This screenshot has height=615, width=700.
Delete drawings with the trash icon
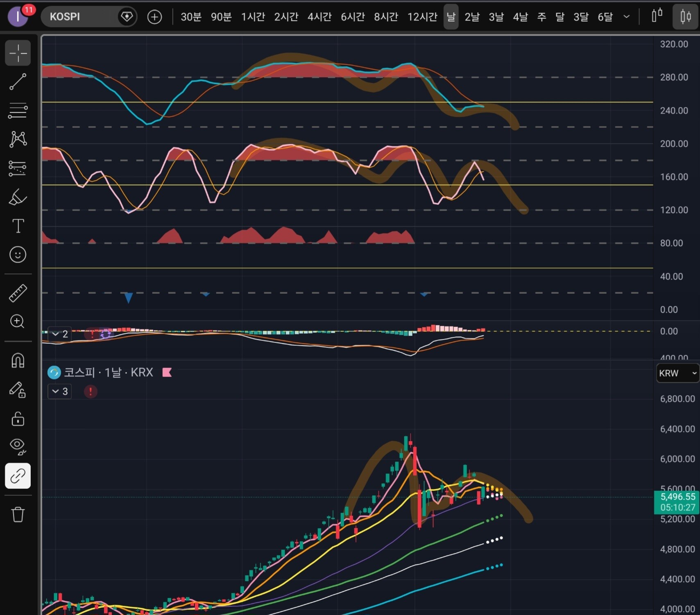[18, 514]
